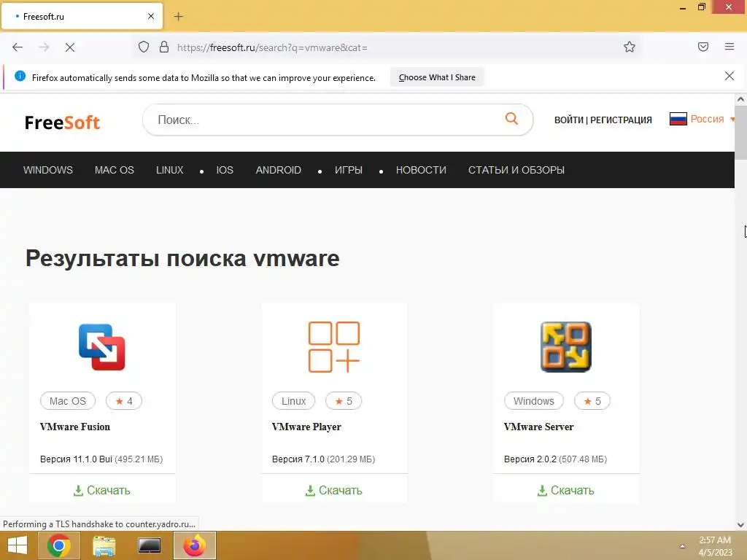This screenshot has width=747, height=560.
Task: Click the VMware Fusion app icon
Action: pyautogui.click(x=102, y=347)
